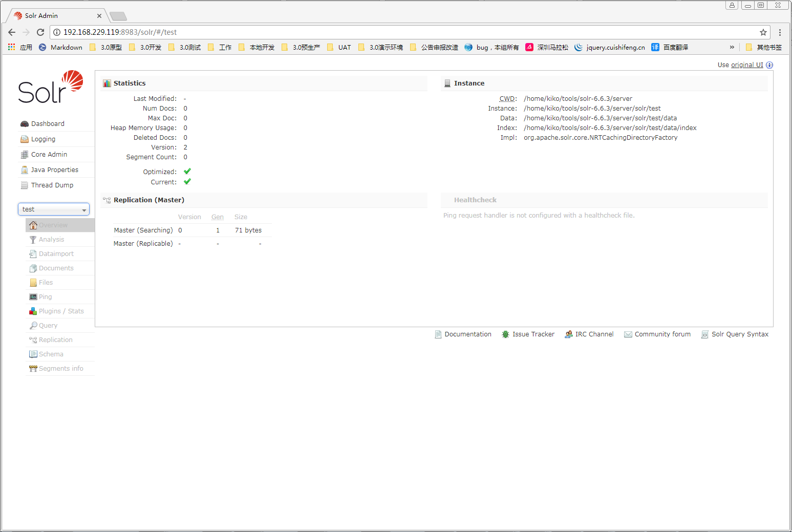The image size is (792, 532).
Task: Click the Query magnifier icon
Action: click(33, 326)
